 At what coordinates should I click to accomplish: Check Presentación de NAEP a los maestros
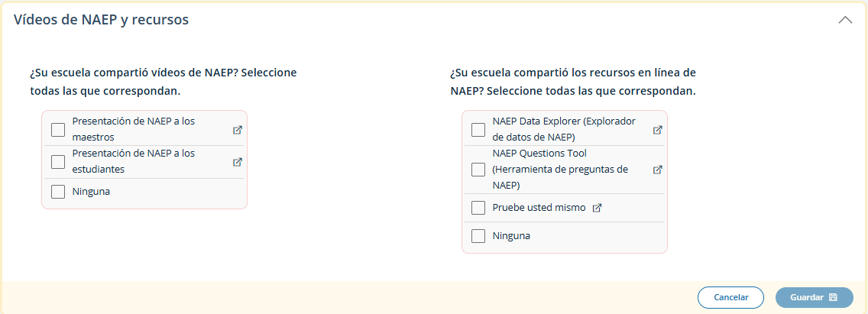pos(58,130)
